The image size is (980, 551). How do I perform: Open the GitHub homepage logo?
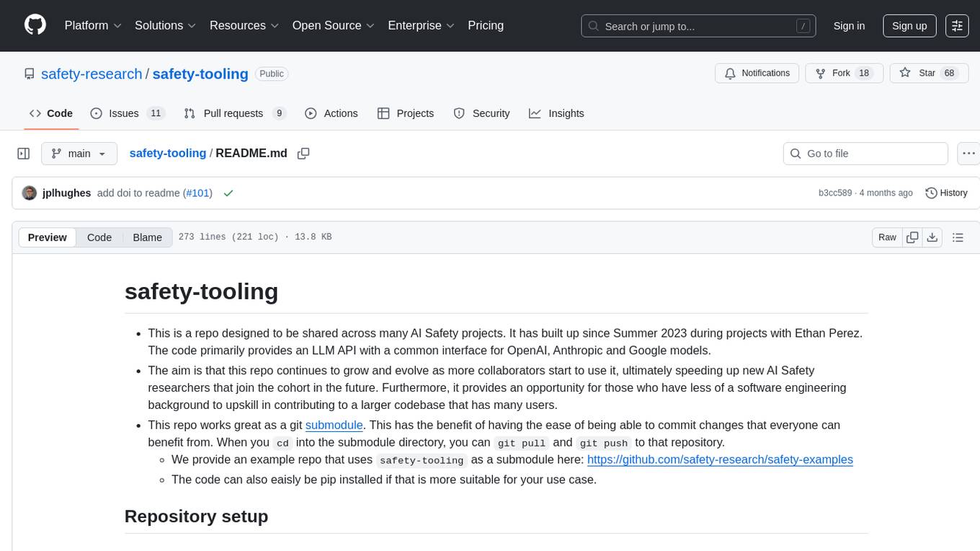pos(35,25)
